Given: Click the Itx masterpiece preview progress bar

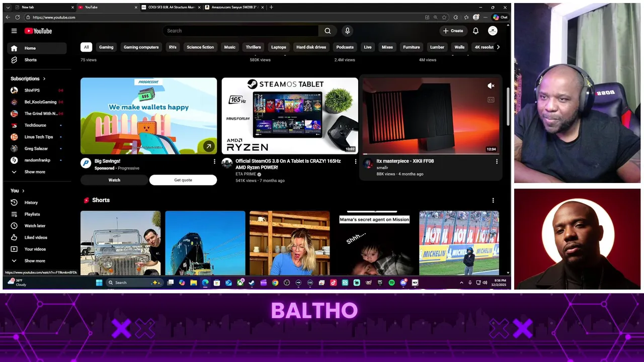Looking at the screenshot, I should pyautogui.click(x=431, y=154).
